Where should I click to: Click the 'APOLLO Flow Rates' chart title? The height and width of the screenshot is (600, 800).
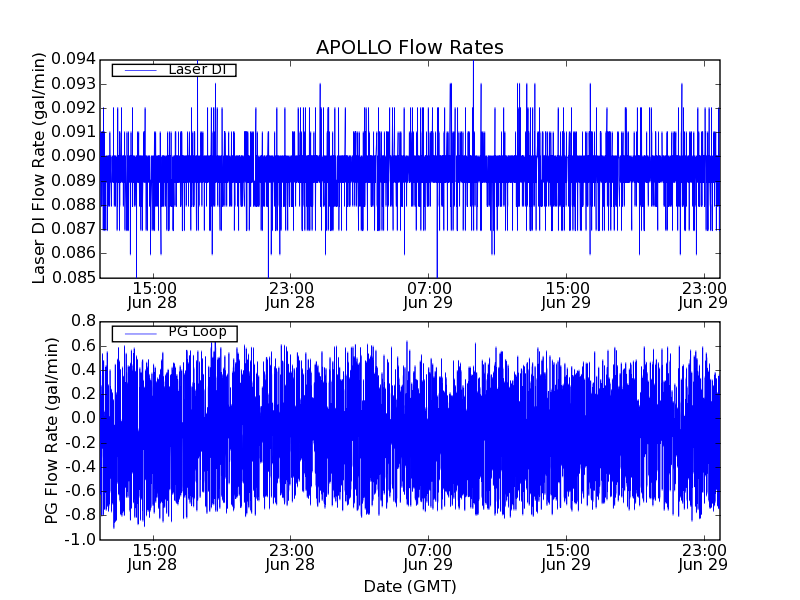409,48
